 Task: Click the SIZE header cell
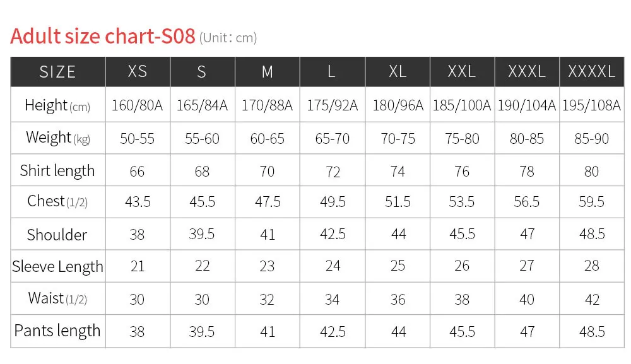[x=58, y=71]
